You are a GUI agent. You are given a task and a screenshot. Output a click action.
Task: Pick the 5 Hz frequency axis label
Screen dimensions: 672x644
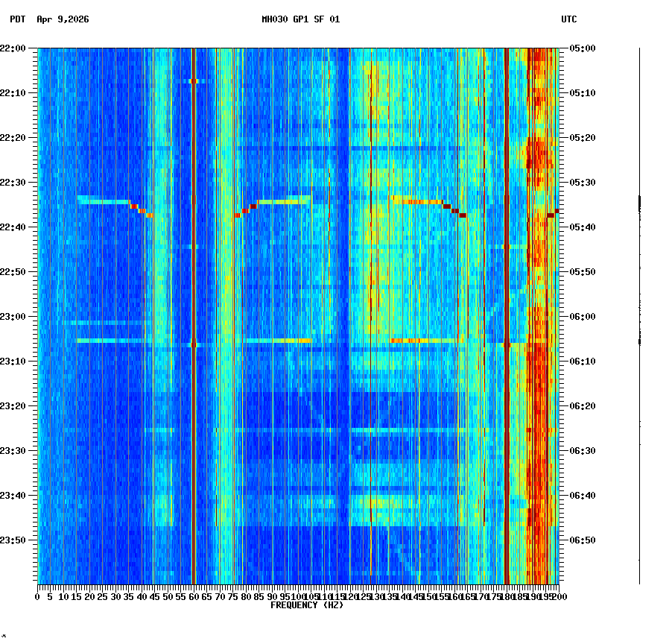click(50, 597)
